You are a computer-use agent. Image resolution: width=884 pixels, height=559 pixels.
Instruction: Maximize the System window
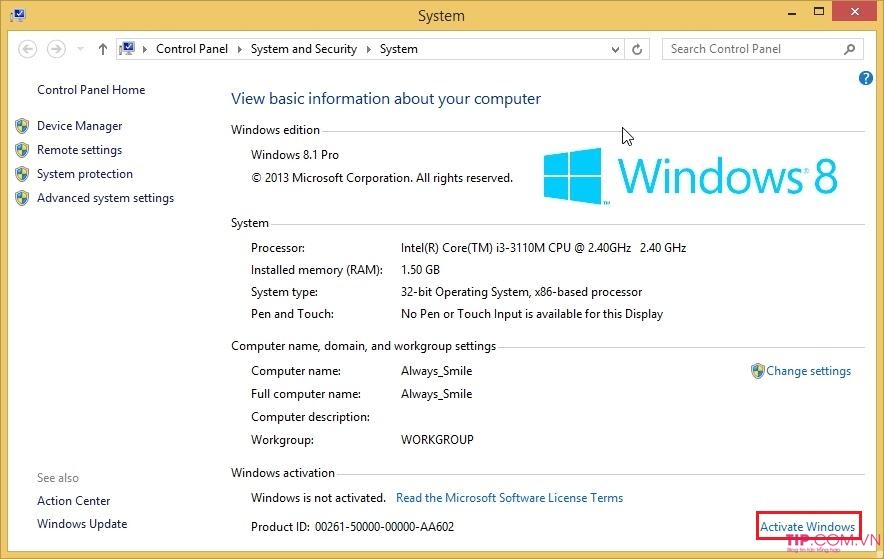pos(819,11)
